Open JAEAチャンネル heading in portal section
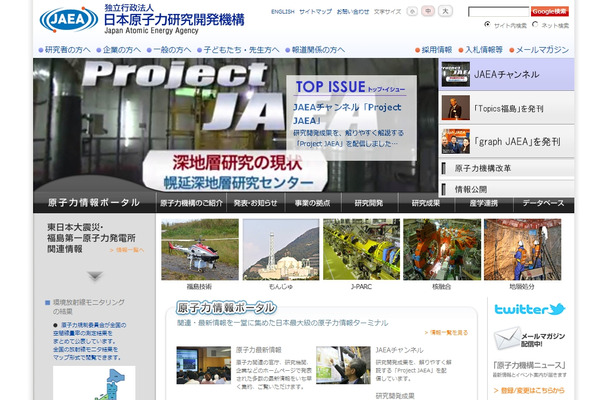The image size is (610, 400). [400, 350]
